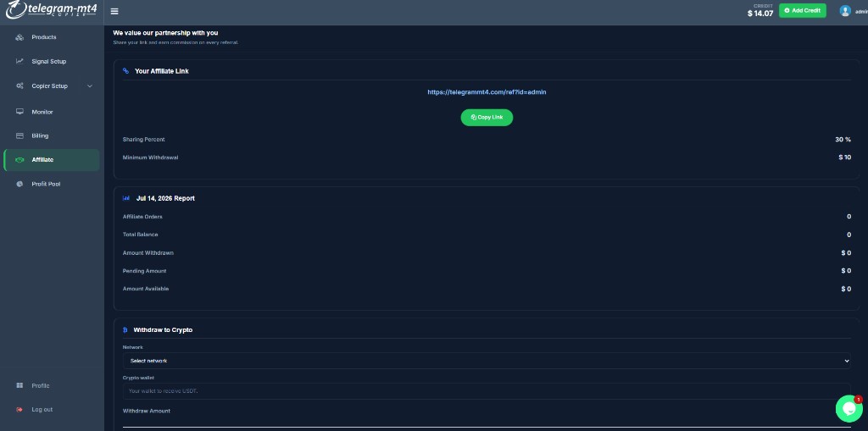Click the $ 14.07 credit balance
This screenshot has width=868, height=431.
760,14
